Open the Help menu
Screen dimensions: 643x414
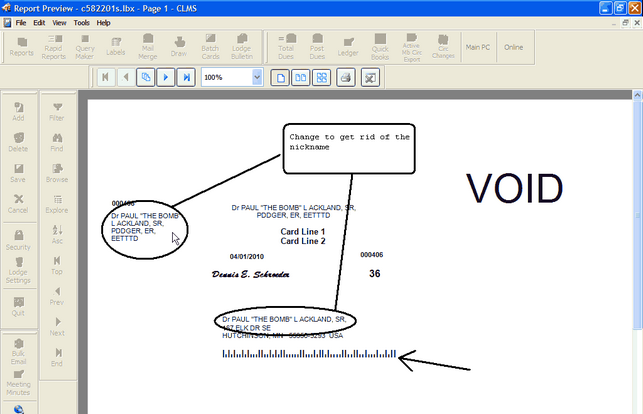coord(104,22)
